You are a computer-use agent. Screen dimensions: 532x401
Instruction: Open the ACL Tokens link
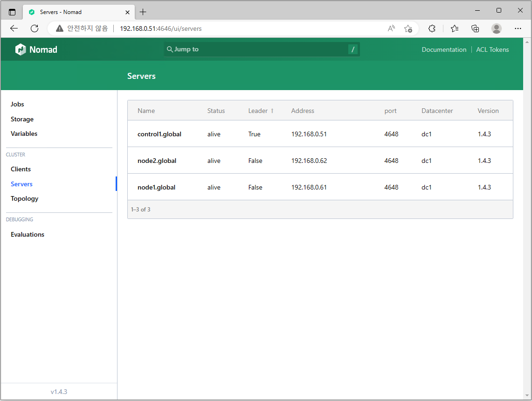492,49
